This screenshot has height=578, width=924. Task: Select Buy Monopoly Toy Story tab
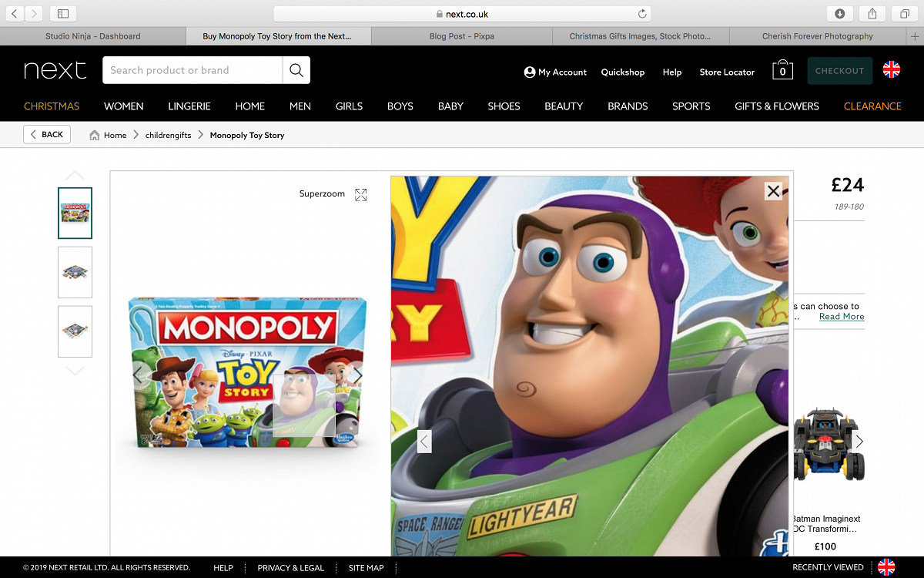277,36
